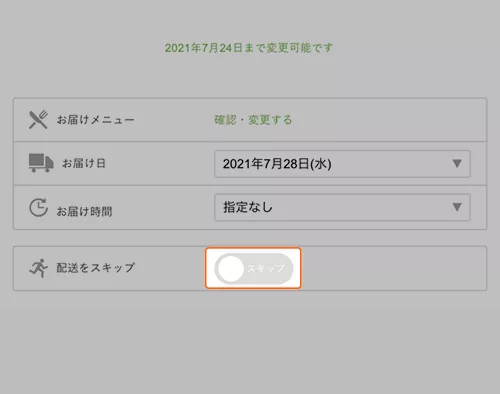Click the お届け日 row label
Viewport: 500px width, 394px height.
point(84,163)
